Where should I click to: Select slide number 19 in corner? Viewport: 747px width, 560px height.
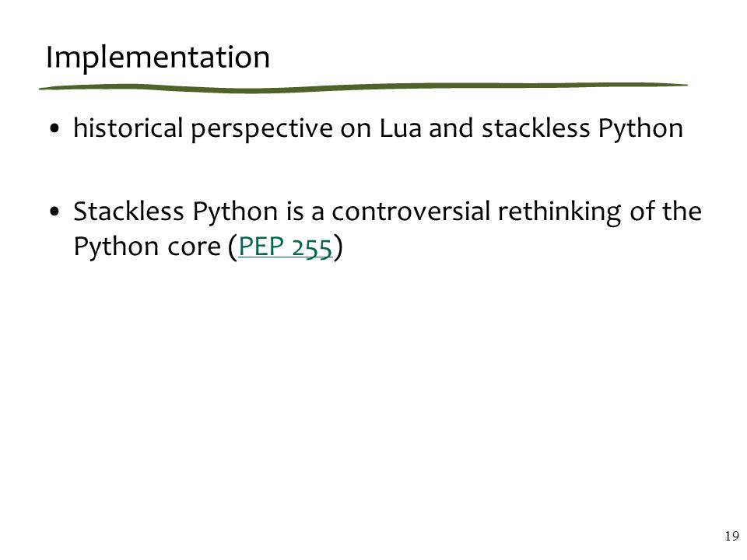click(x=731, y=536)
